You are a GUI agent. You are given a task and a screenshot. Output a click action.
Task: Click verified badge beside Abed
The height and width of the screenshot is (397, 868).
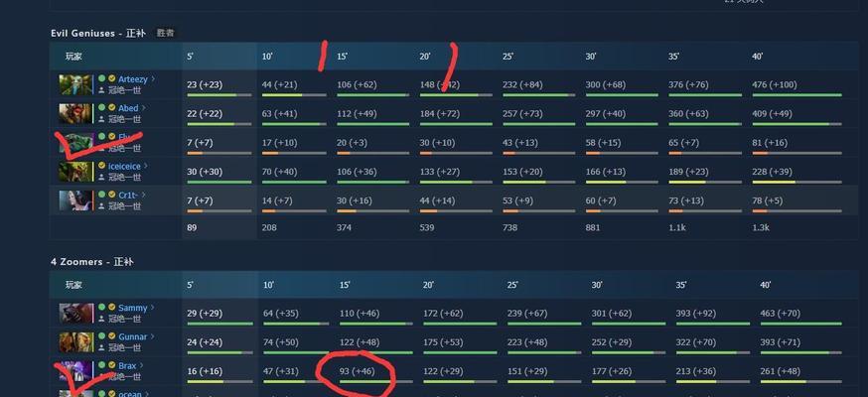[x=112, y=108]
